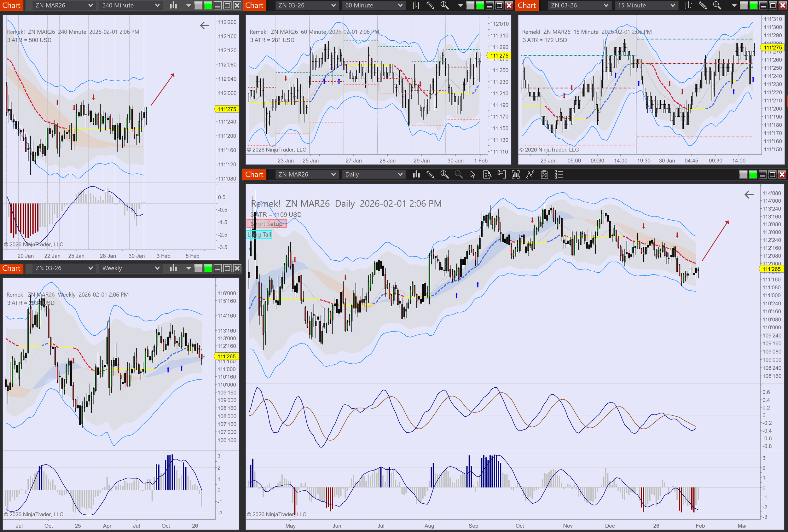Toggle gray interval link on 60 Minute chart
This screenshot has height=532, width=788.
(x=470, y=5)
